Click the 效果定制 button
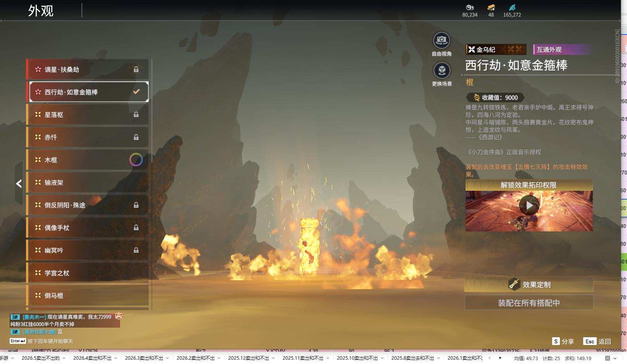This screenshot has width=627, height=364. [529, 285]
